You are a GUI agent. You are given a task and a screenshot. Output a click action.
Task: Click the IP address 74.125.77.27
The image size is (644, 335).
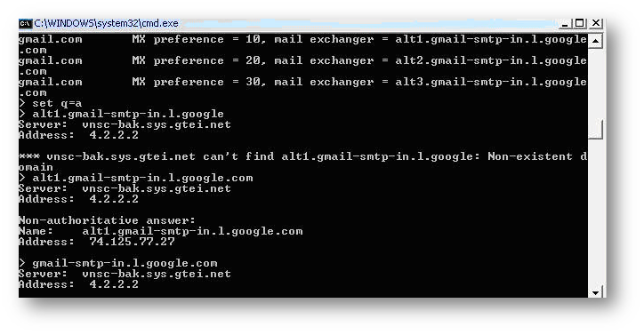pyautogui.click(x=133, y=242)
